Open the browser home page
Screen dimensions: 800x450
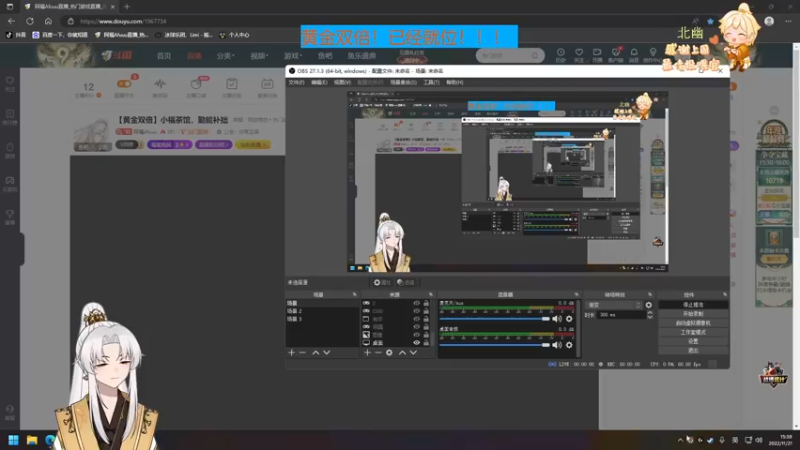click(x=48, y=21)
